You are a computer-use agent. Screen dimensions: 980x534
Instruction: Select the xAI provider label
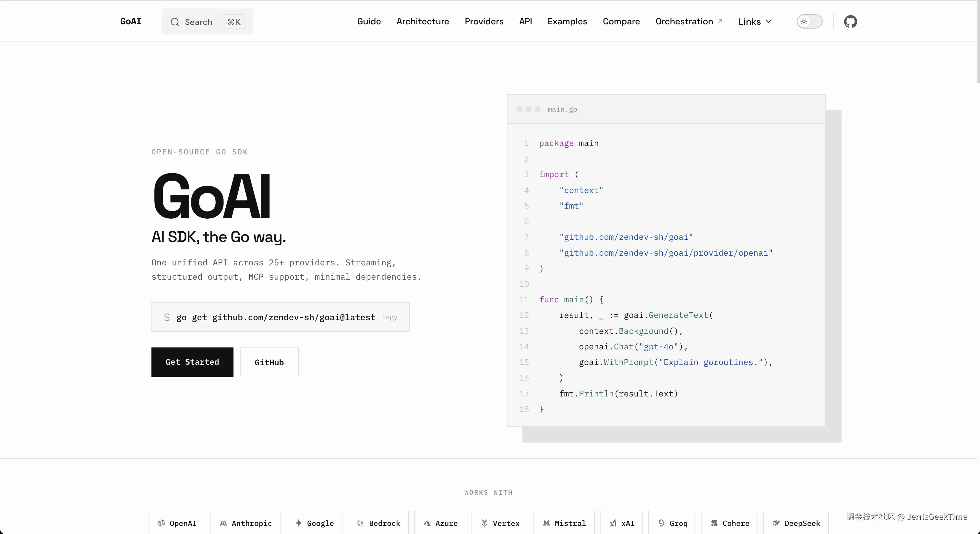coord(628,523)
